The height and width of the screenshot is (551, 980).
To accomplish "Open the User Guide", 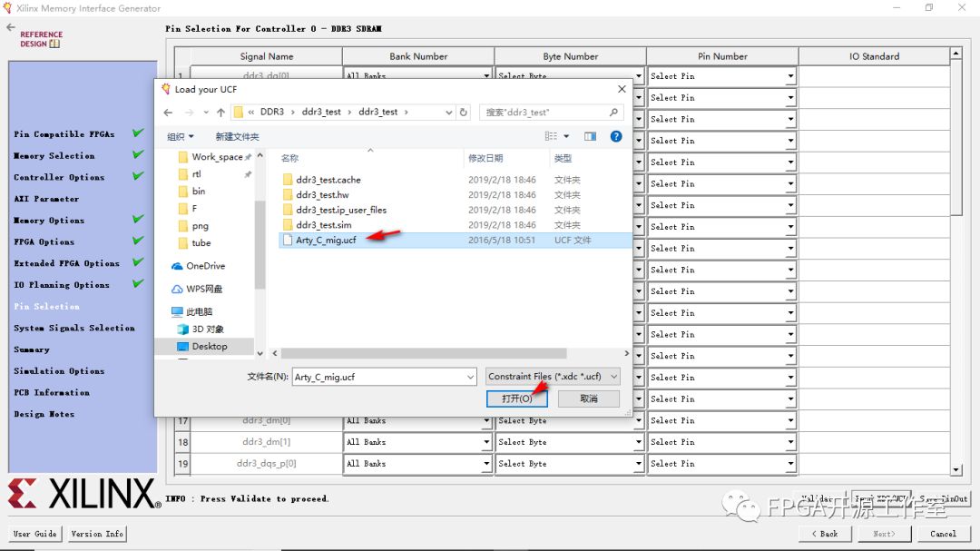I will 35,534.
